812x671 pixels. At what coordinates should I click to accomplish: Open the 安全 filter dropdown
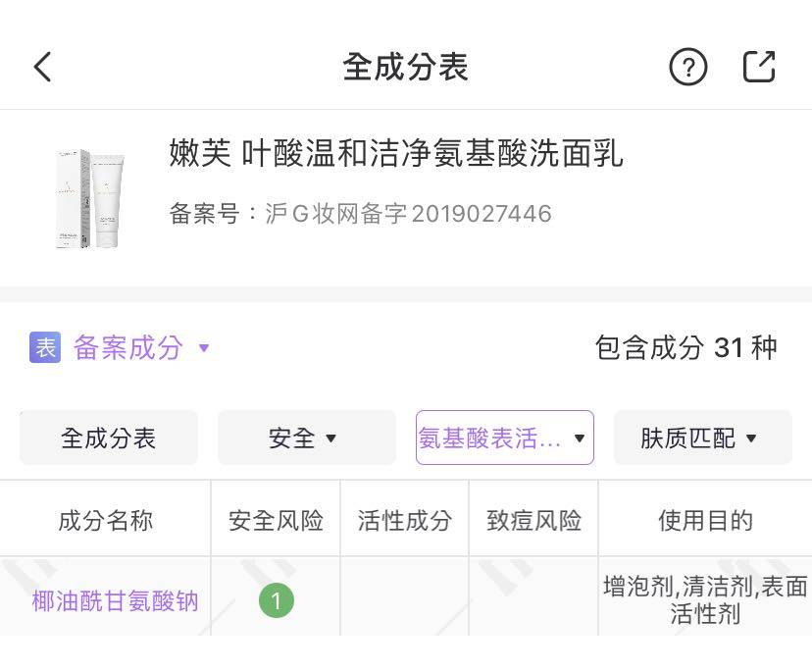click(x=306, y=438)
